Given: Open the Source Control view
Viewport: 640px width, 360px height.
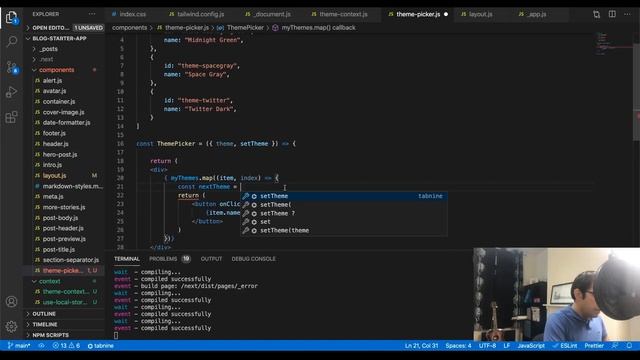Looking at the screenshot, I should pos(11,67).
